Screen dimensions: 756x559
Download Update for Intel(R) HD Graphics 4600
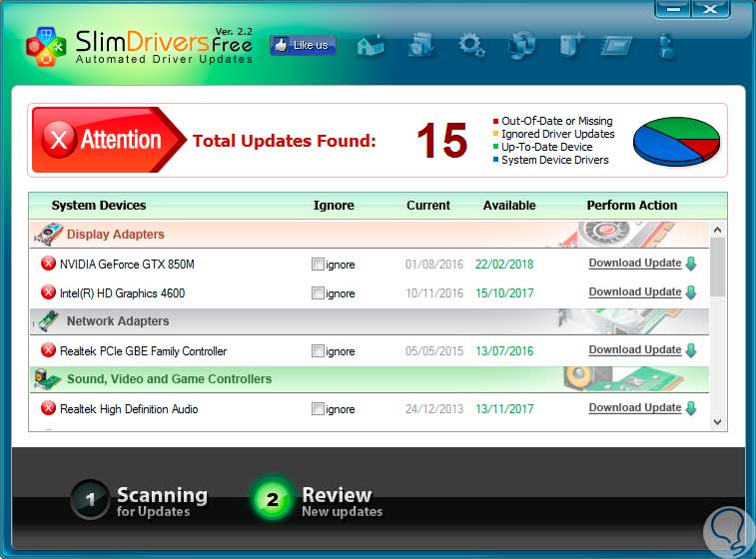635,292
